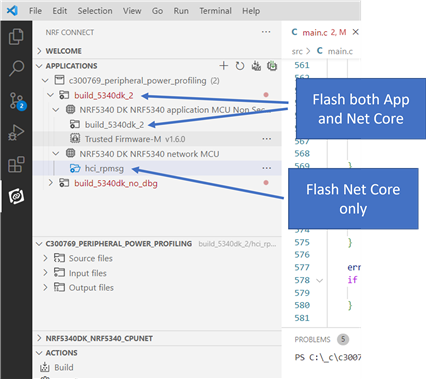
Task: Open the Search view in activity bar
Action: (x=16, y=68)
